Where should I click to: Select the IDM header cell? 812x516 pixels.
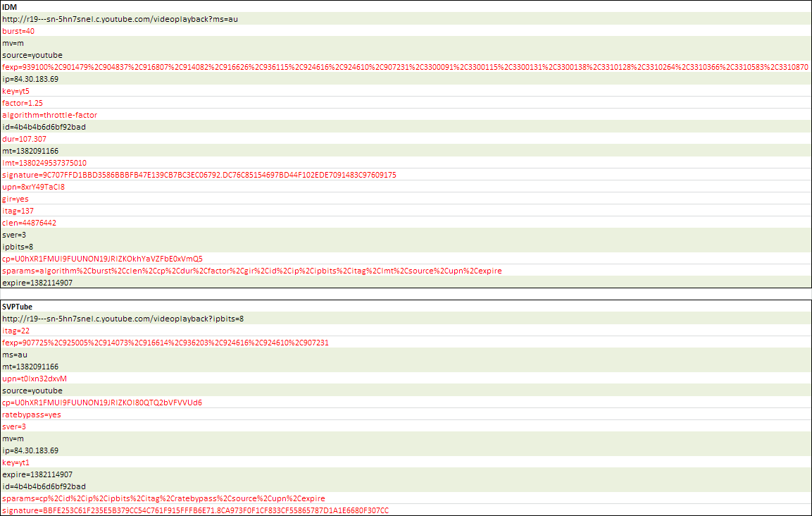pos(9,7)
